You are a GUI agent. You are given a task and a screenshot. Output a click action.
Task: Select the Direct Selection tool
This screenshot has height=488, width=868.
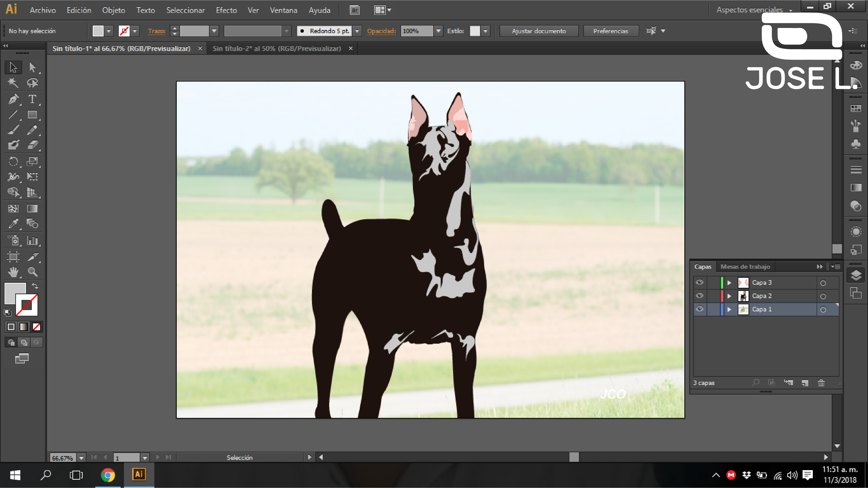[x=32, y=67]
